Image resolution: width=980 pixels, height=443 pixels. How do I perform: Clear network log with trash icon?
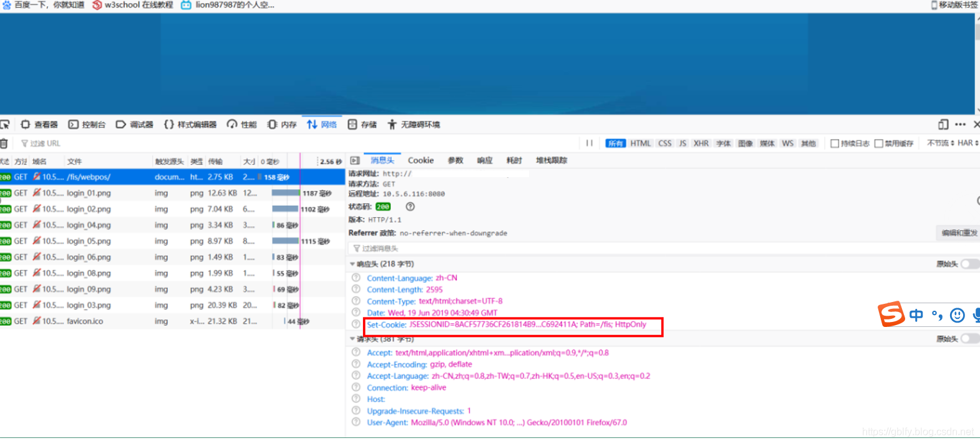(4, 144)
